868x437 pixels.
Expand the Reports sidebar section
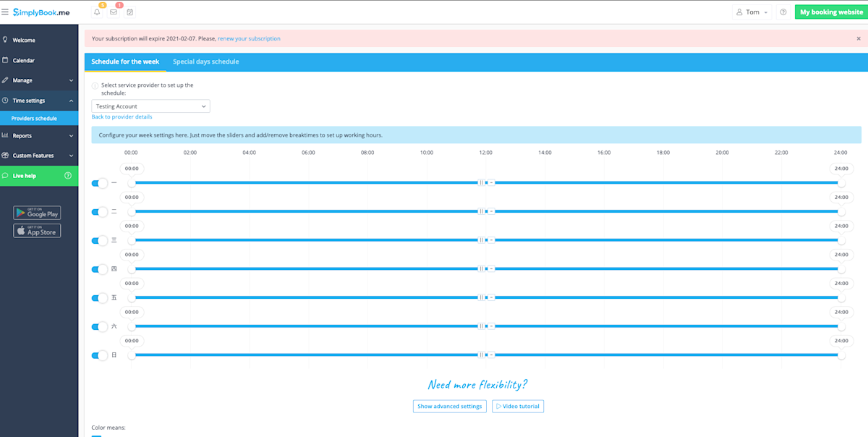39,135
